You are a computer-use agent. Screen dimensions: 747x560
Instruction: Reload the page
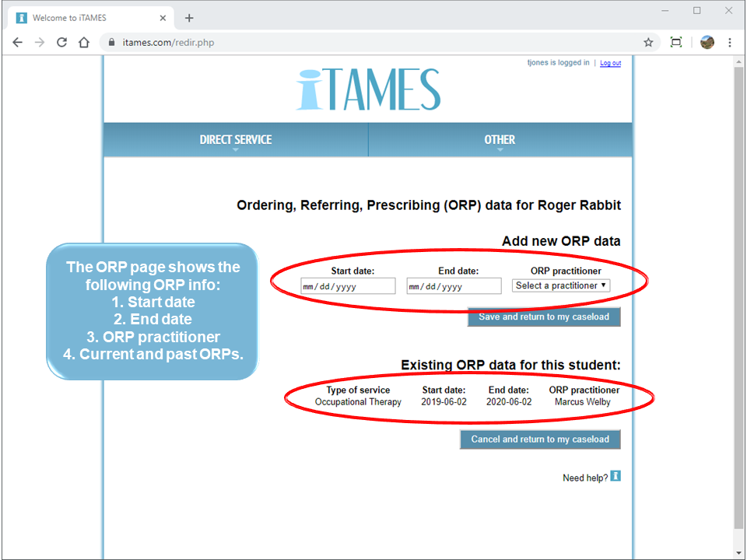(61, 42)
